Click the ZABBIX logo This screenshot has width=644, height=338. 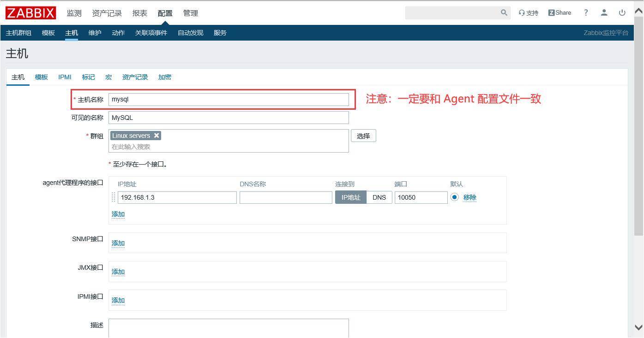click(x=31, y=12)
